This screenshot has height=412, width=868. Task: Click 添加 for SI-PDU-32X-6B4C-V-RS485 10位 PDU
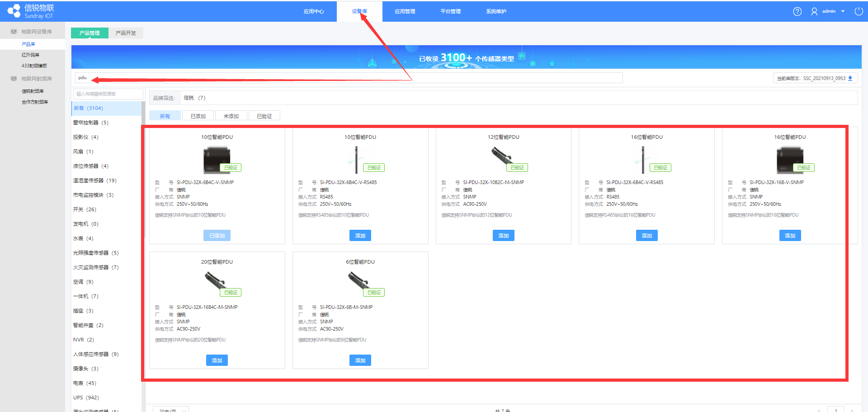pyautogui.click(x=360, y=236)
